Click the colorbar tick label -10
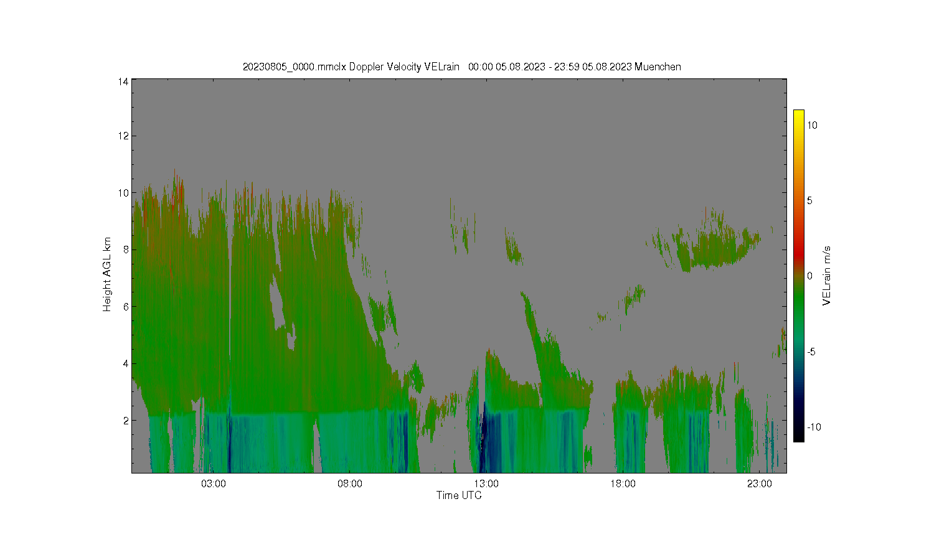The width and height of the screenshot is (934, 560). click(x=814, y=427)
